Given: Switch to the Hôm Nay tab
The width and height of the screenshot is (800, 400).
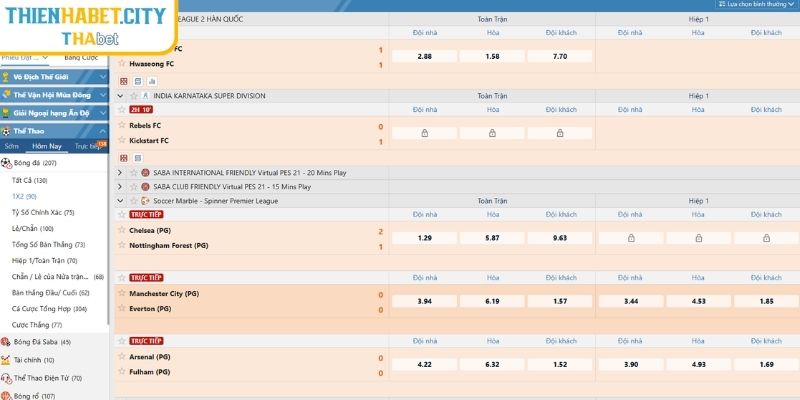Looking at the screenshot, I should click(47, 146).
